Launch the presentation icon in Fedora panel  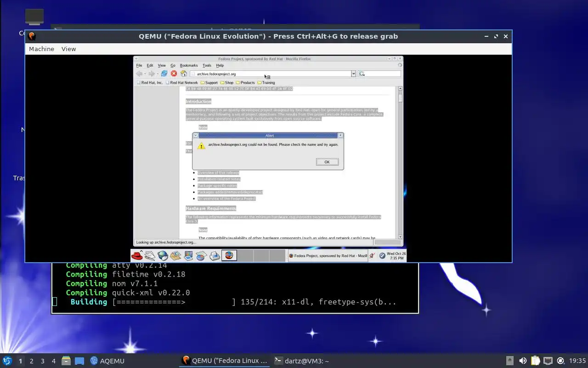pos(188,255)
